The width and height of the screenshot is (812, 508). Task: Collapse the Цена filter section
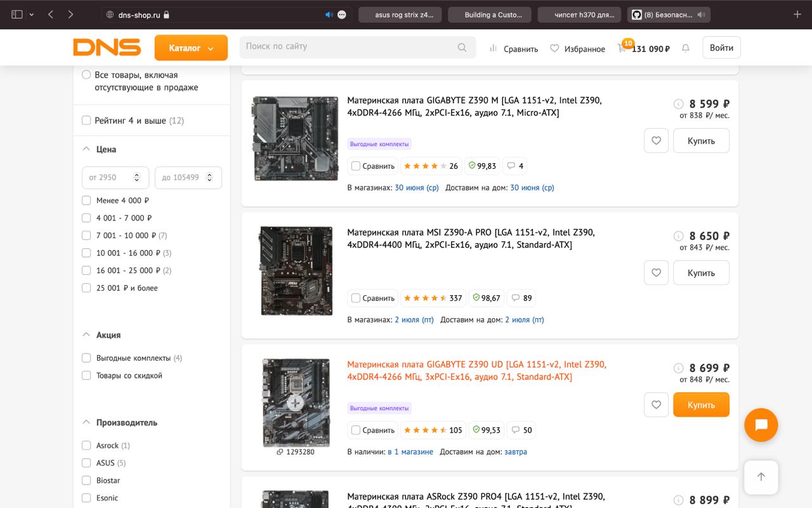(x=86, y=149)
